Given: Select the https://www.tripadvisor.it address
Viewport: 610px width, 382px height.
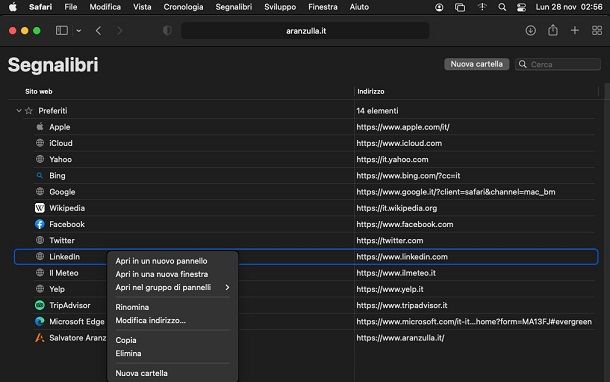Looking at the screenshot, I should coord(402,305).
